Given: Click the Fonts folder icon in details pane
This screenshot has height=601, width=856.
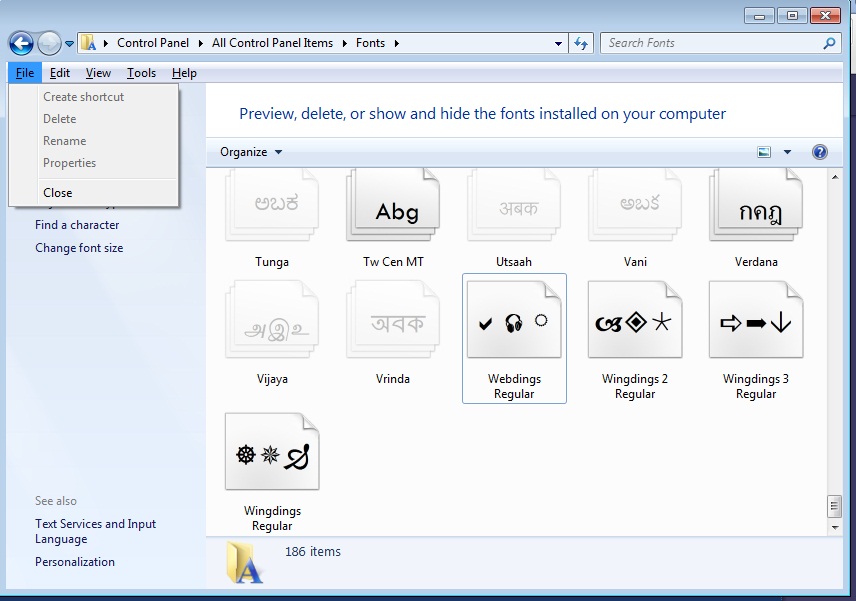Looking at the screenshot, I should tap(245, 562).
